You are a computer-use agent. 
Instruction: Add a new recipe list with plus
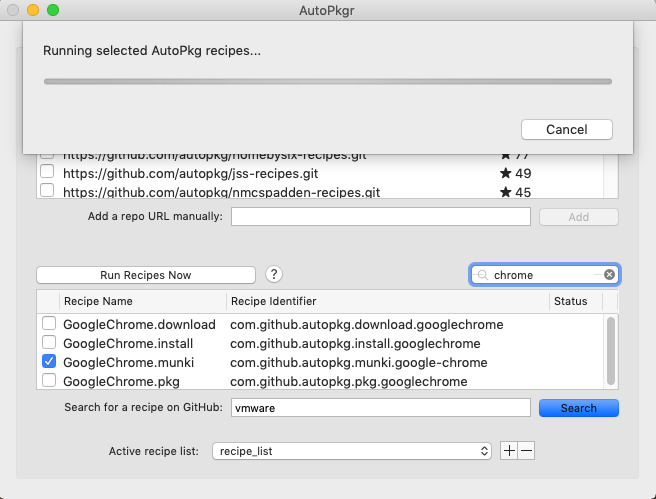pos(510,451)
